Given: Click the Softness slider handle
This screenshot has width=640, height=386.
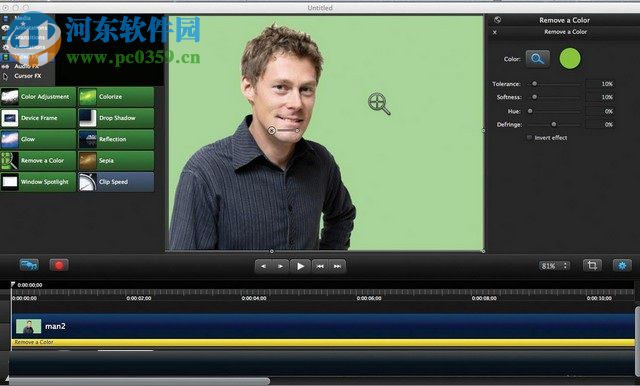Looking at the screenshot, I should click(534, 97).
